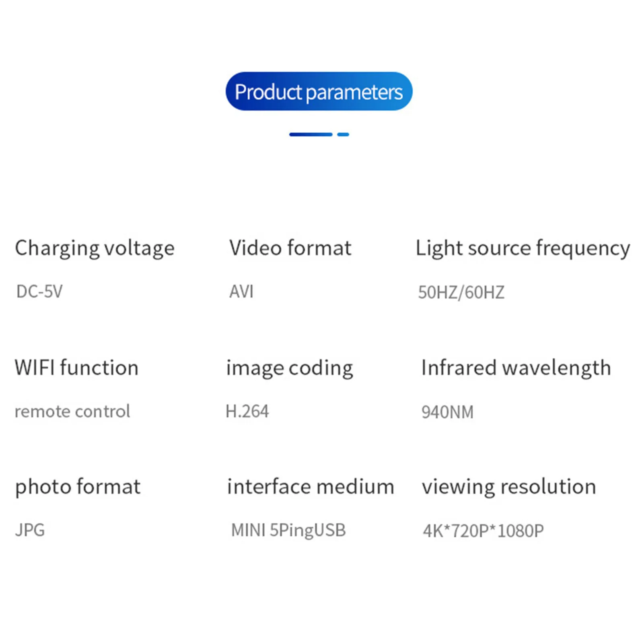
Task: Click the MINI 5PingUSB value
Action: pyautogui.click(x=288, y=531)
